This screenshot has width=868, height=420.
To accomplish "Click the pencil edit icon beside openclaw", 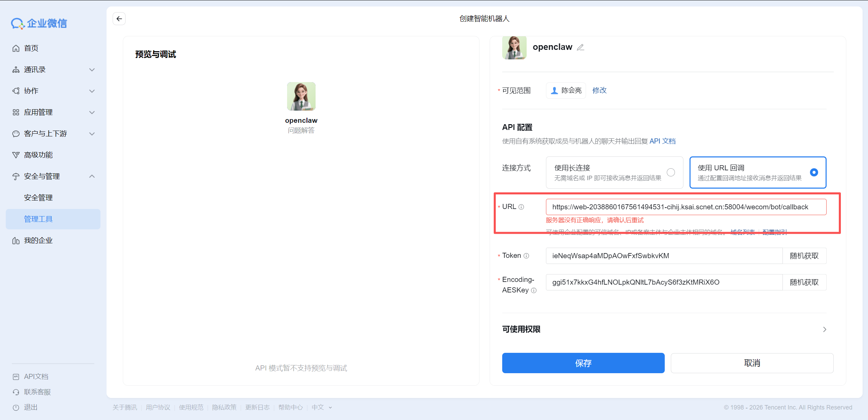I will click(x=581, y=47).
